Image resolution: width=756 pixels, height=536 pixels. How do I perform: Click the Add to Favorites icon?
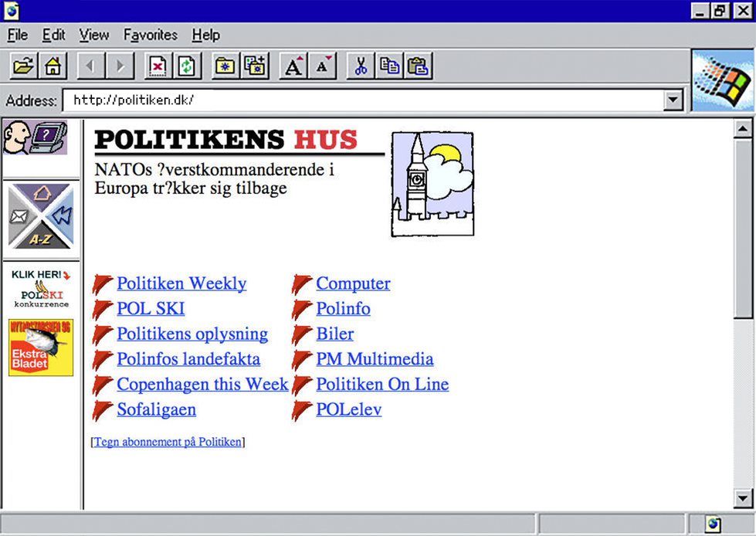point(255,66)
